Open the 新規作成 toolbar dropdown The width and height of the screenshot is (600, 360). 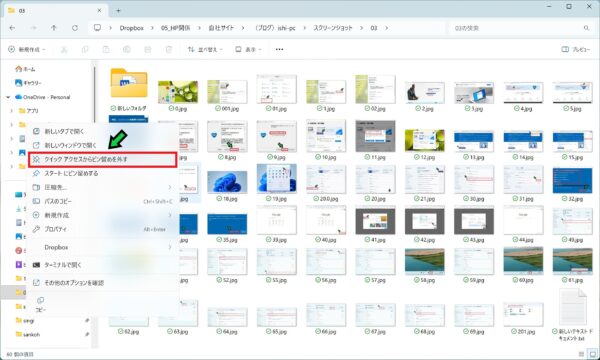27,49
